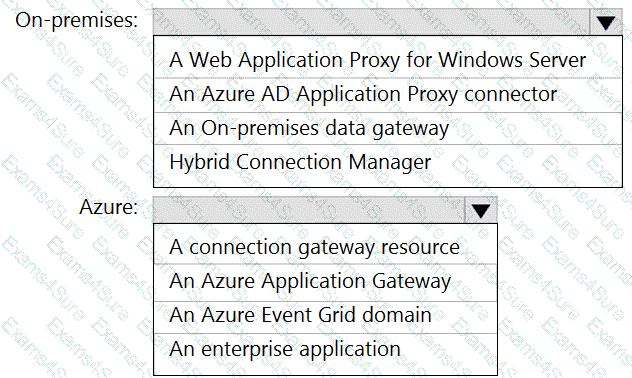
Task: Select An On-premises data gateway option
Action: pos(388,129)
